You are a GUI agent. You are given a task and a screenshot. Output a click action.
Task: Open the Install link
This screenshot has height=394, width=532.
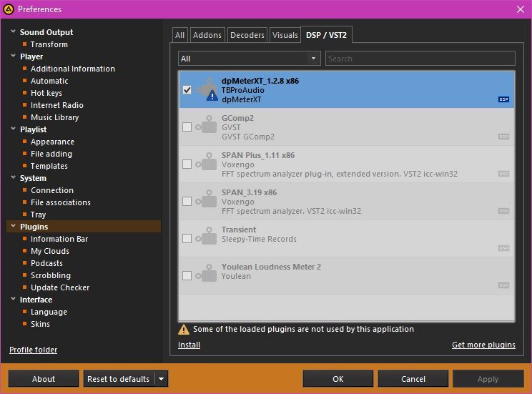(x=189, y=345)
